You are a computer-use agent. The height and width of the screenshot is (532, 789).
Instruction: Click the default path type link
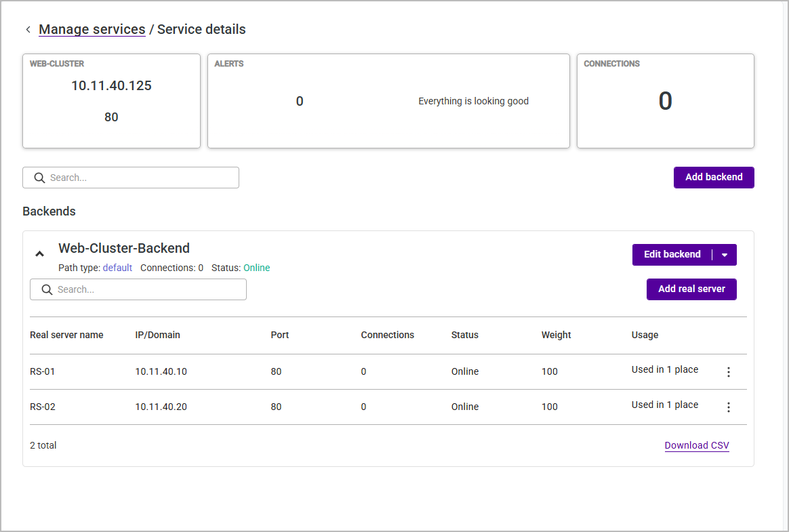117,268
